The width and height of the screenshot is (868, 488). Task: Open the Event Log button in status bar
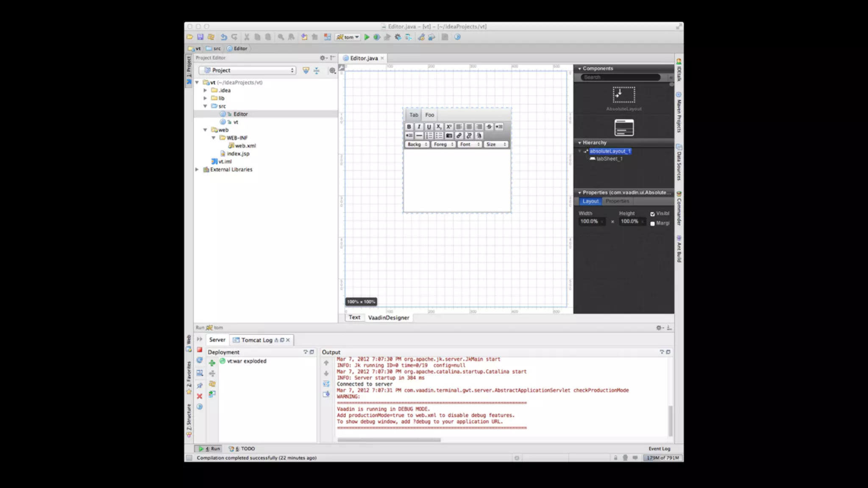point(659,449)
